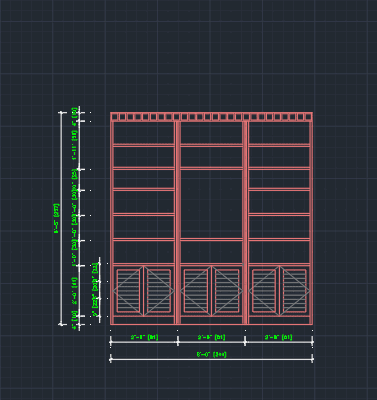The width and height of the screenshot is (377, 400).
Task: Select the right bay width dimension text
Action: tap(279, 337)
